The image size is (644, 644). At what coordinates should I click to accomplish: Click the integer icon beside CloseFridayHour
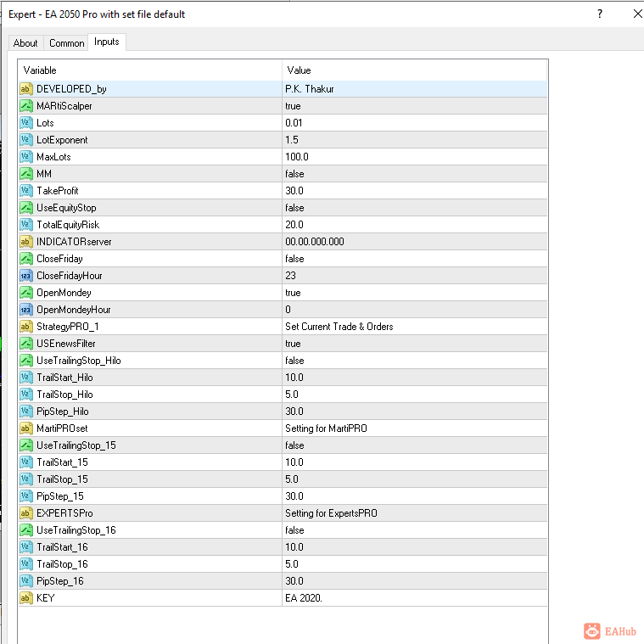(x=25, y=276)
